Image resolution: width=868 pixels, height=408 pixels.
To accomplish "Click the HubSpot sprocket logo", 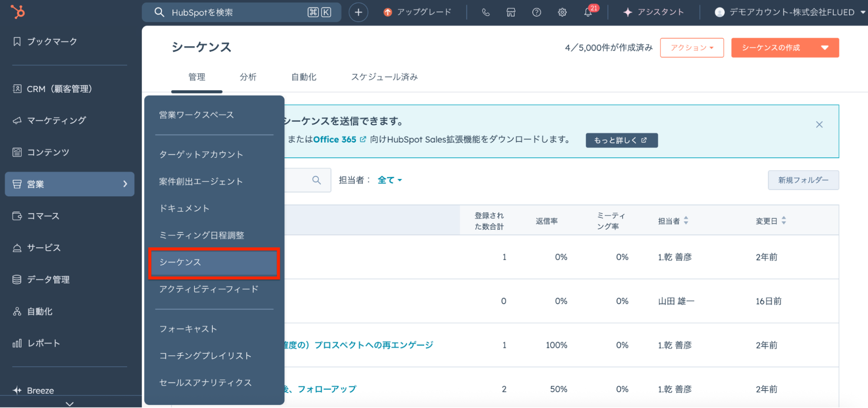I will pyautogui.click(x=18, y=12).
